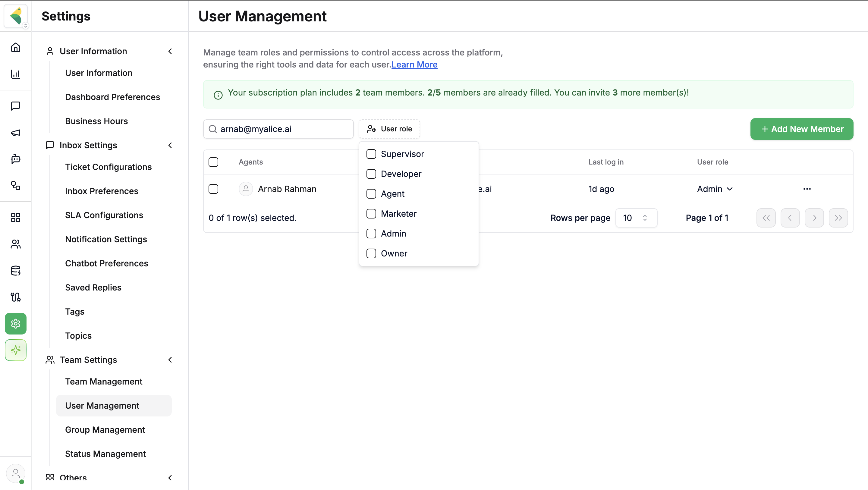
Task: Select all rows via header checkbox
Action: pyautogui.click(x=213, y=162)
